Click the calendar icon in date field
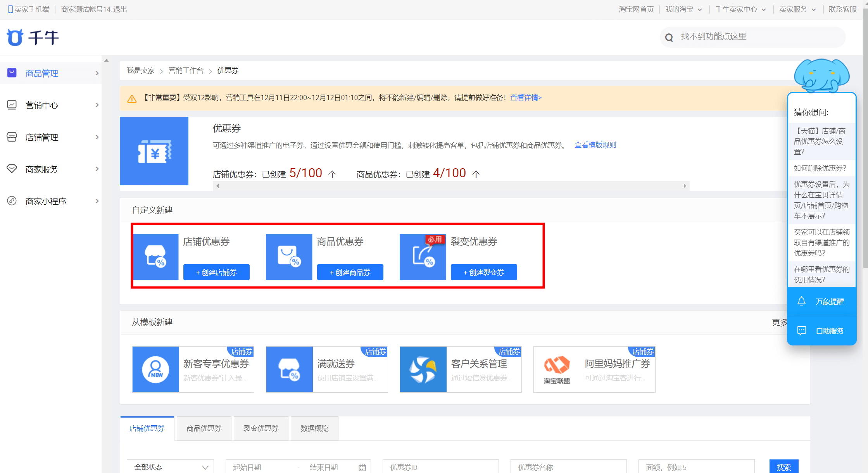The image size is (868, 473). 362,468
